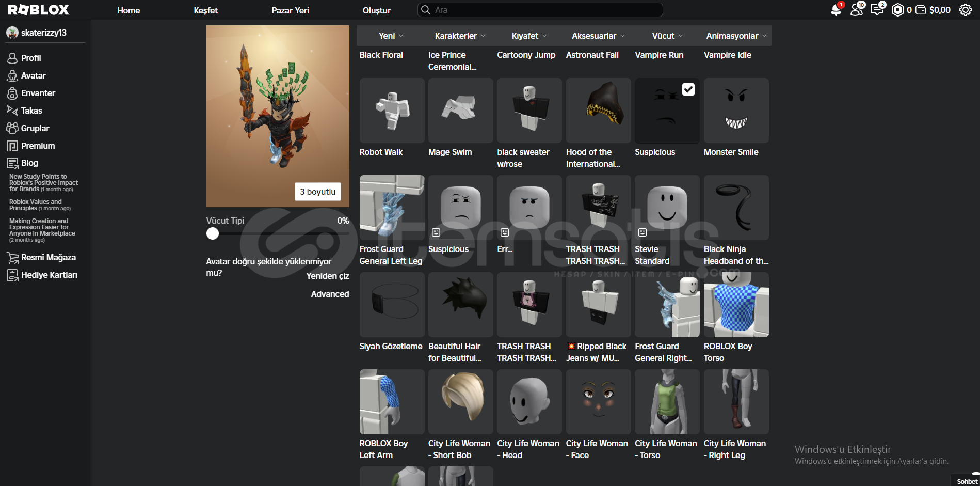Equip Hood of the International hat
This screenshot has height=486, width=980.
point(599,111)
